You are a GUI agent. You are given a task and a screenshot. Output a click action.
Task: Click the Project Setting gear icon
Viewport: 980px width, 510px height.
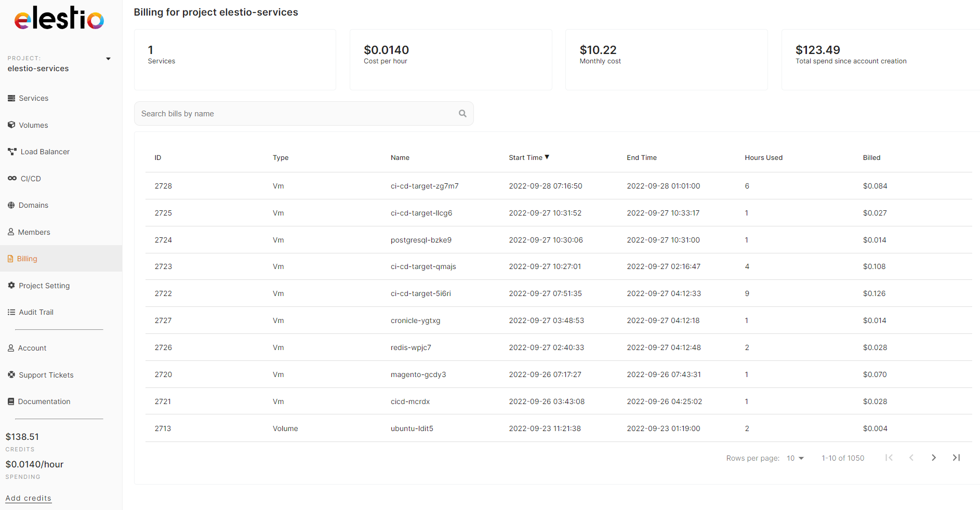(11, 286)
